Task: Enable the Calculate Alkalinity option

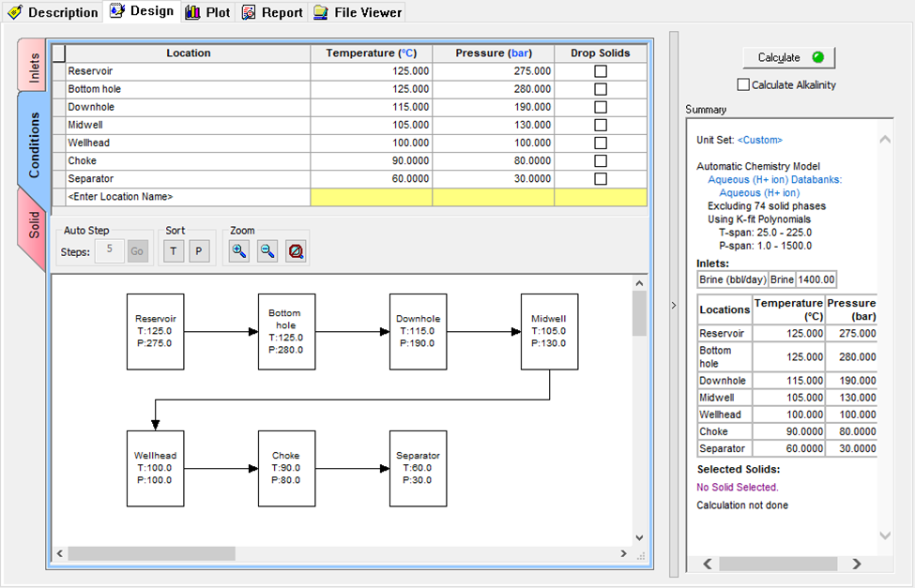Action: [743, 84]
